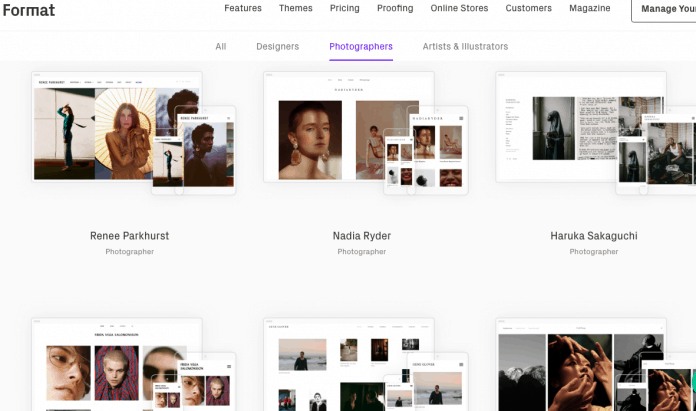696x411 pixels.
Task: Open the Features menu item
Action: pos(243,8)
